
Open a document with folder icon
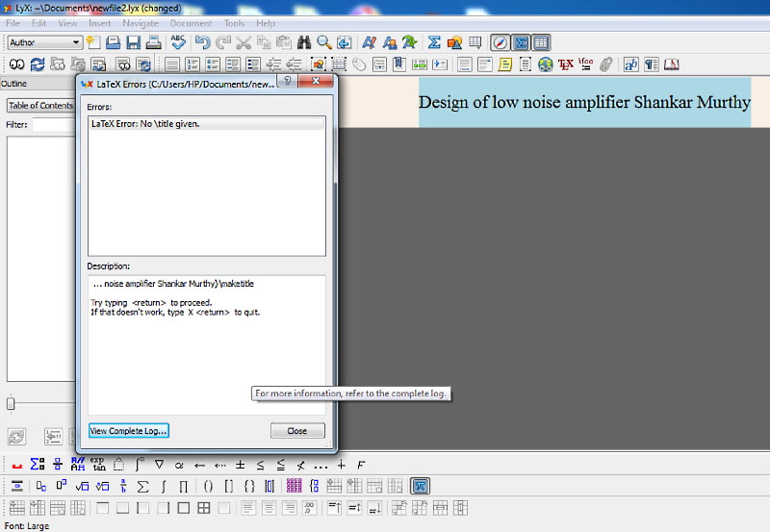(x=113, y=42)
